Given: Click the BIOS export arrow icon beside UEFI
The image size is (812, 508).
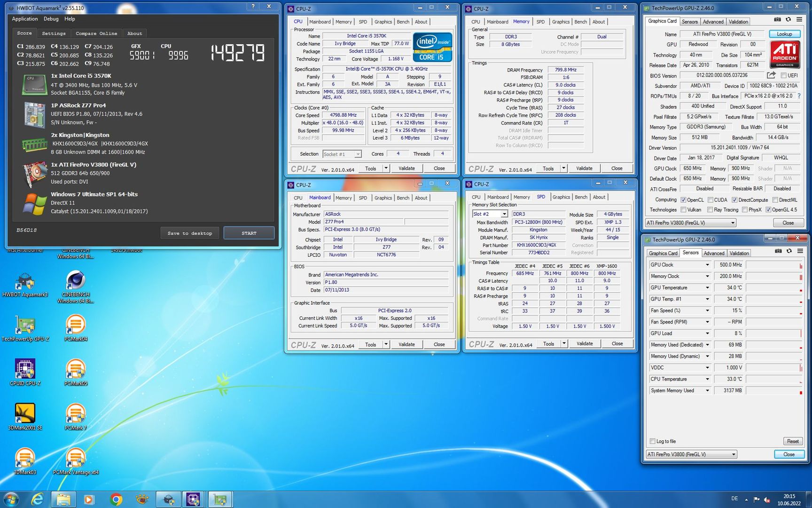Looking at the screenshot, I should 771,75.
